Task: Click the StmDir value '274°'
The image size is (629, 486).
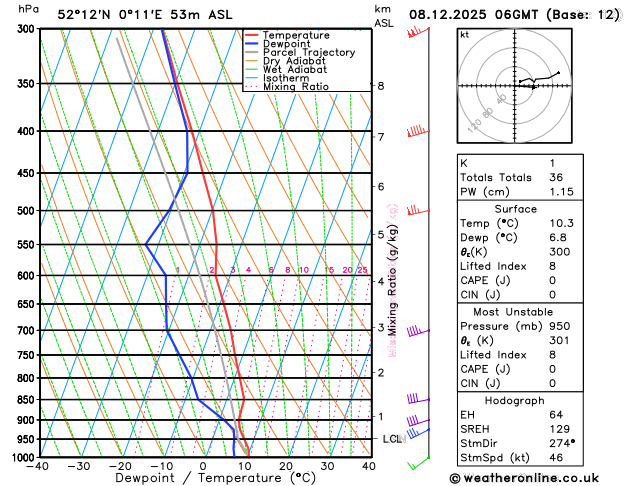Action: click(562, 443)
